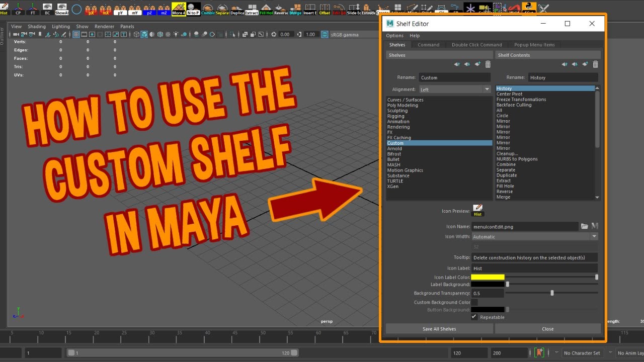The height and width of the screenshot is (362, 644).
Task: Click the Duplicate shelf icon
Action: (237, 9)
